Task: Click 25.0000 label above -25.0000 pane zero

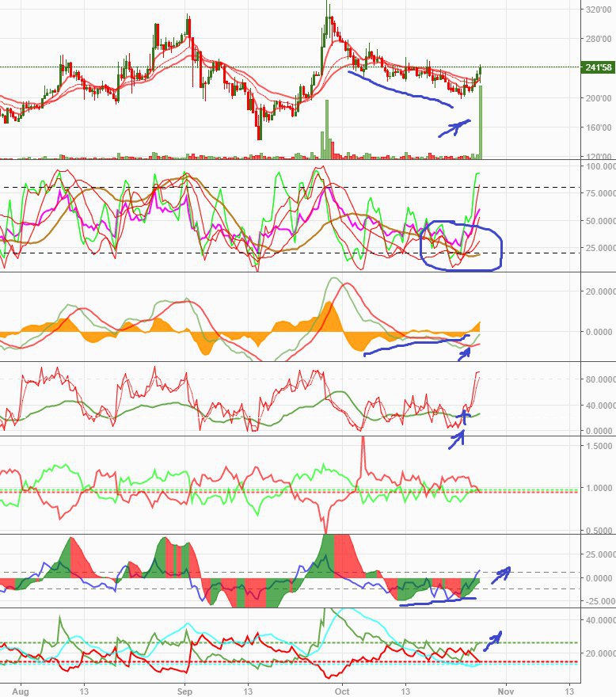Action: (600, 554)
